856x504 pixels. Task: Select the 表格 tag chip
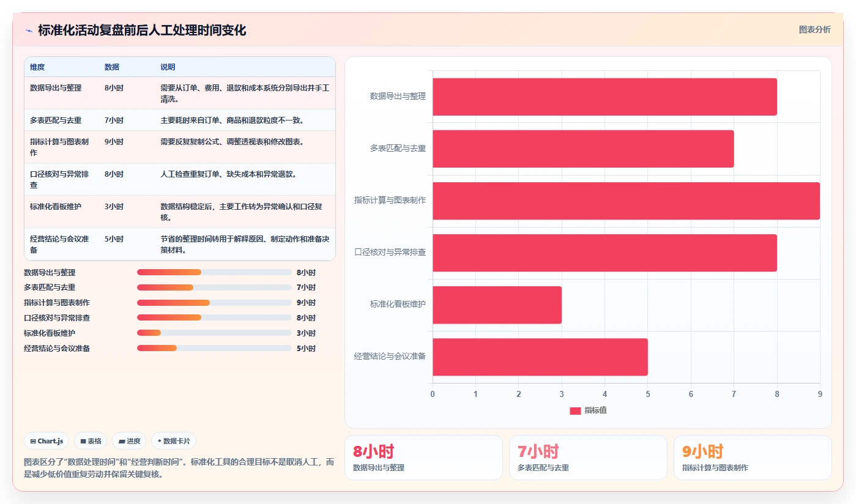pyautogui.click(x=91, y=441)
